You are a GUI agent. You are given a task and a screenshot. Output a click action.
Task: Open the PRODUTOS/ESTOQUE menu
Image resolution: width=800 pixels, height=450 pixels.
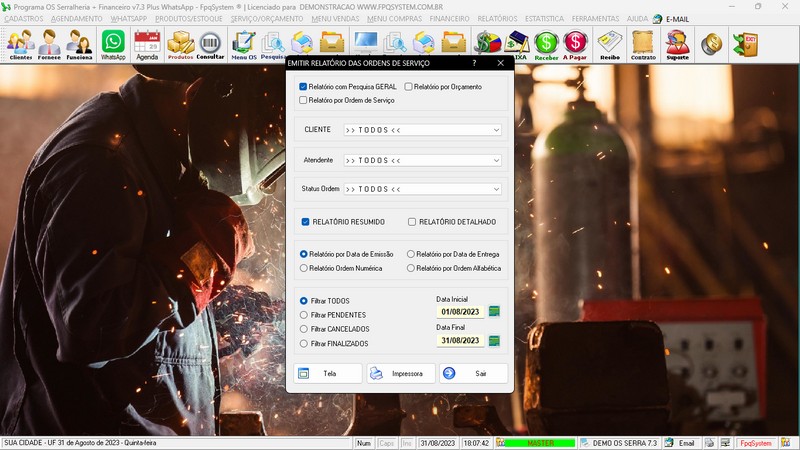click(x=189, y=19)
